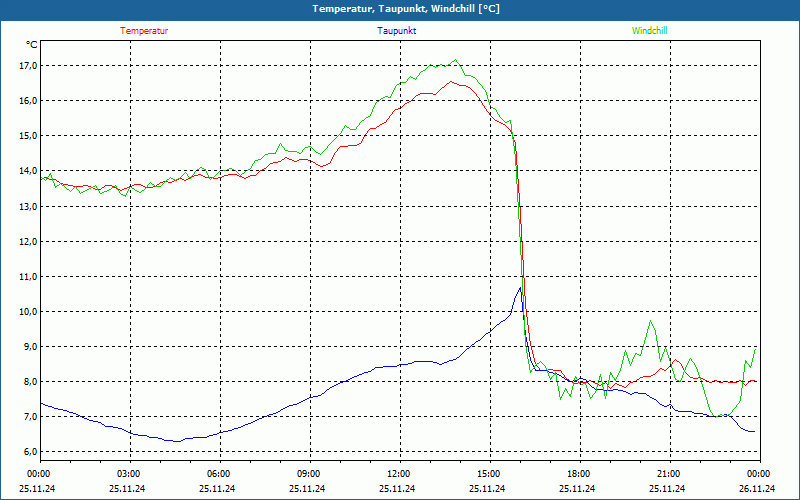Viewport: 800px width, 500px height.
Task: Click the red Temperatur legend label
Action: click(x=144, y=31)
